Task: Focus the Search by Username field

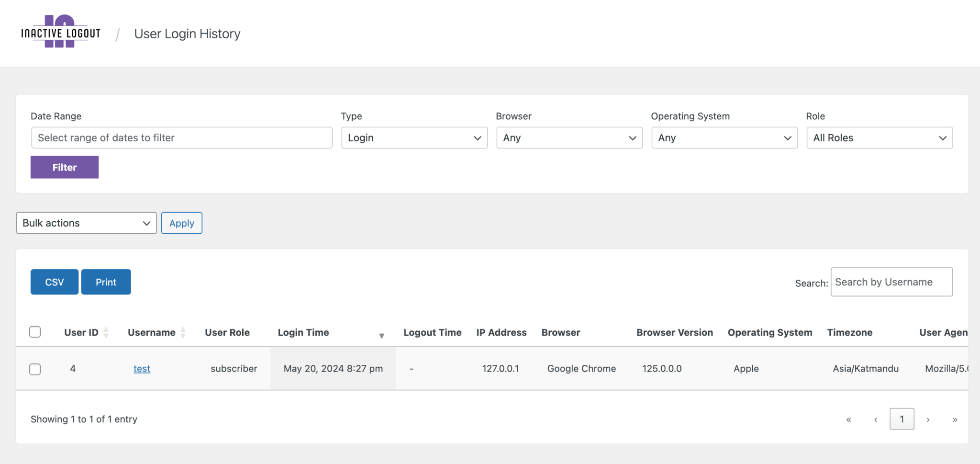Action: (891, 282)
